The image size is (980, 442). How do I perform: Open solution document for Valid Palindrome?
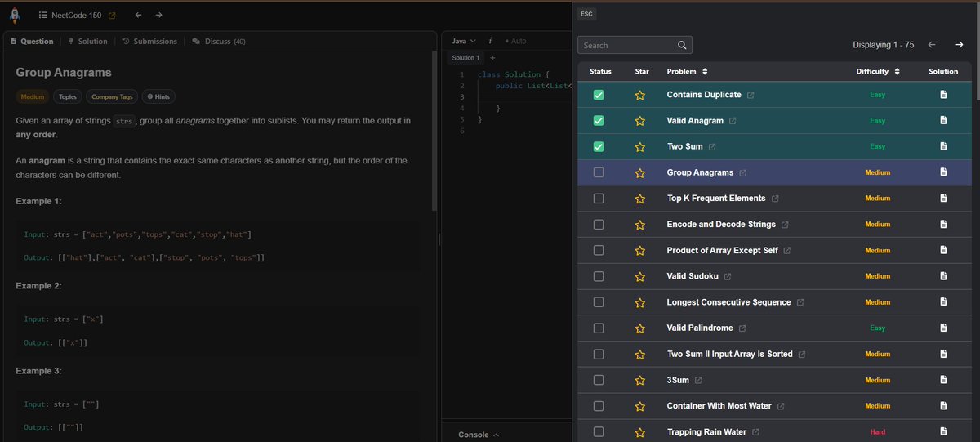click(x=943, y=328)
